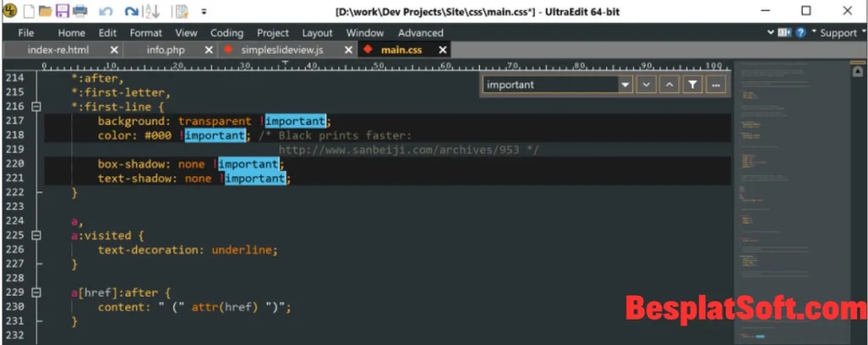Switch to the info.php tab
The width and height of the screenshot is (868, 345).
(165, 50)
